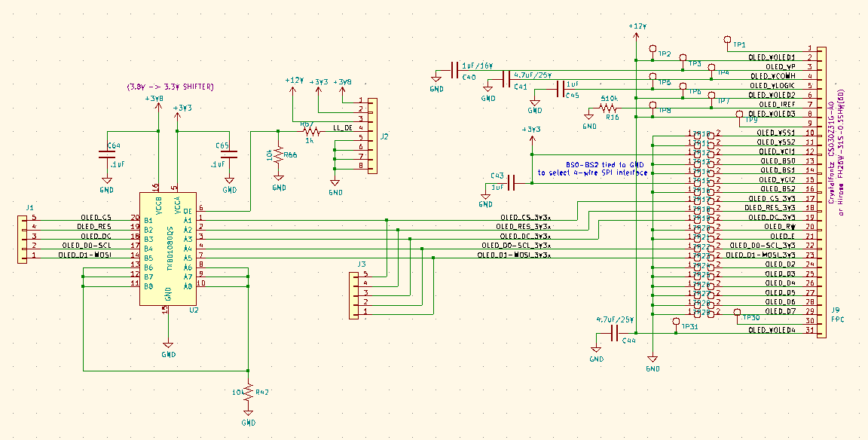The image size is (868, 440).
Task: Click the J1 connector symbol
Action: coord(22,239)
